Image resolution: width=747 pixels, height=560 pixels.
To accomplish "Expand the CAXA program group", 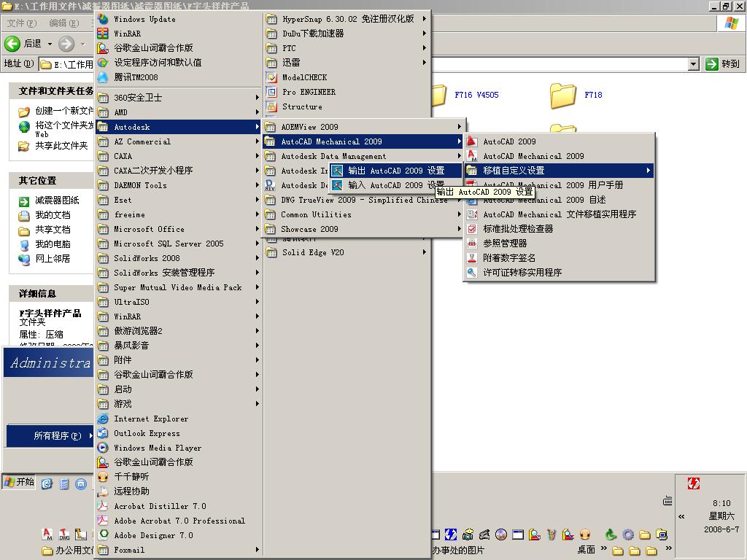I will click(x=178, y=156).
